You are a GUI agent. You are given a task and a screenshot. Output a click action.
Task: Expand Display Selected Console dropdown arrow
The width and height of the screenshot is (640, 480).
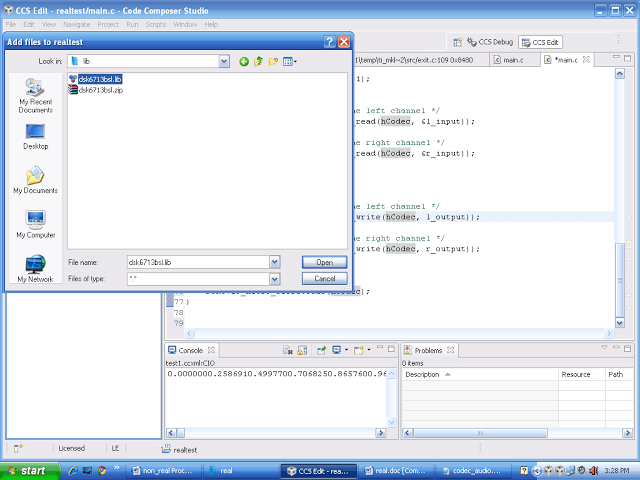click(x=346, y=350)
